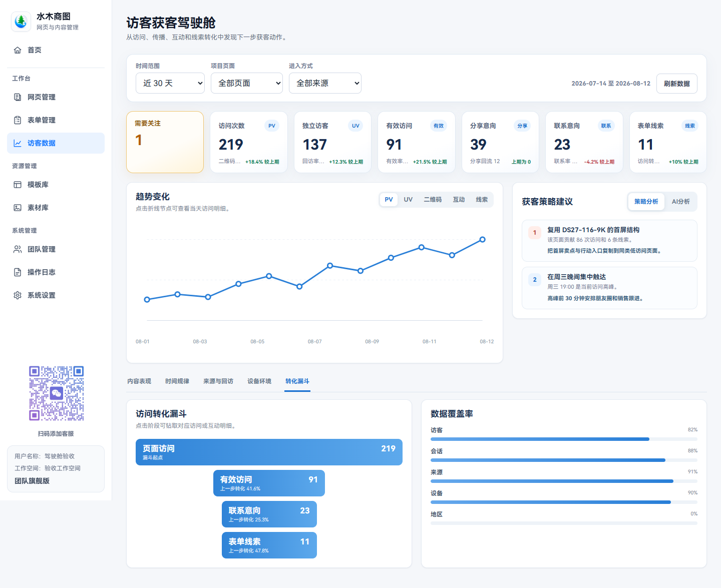Click the 系统设置 gear icon

(x=18, y=295)
